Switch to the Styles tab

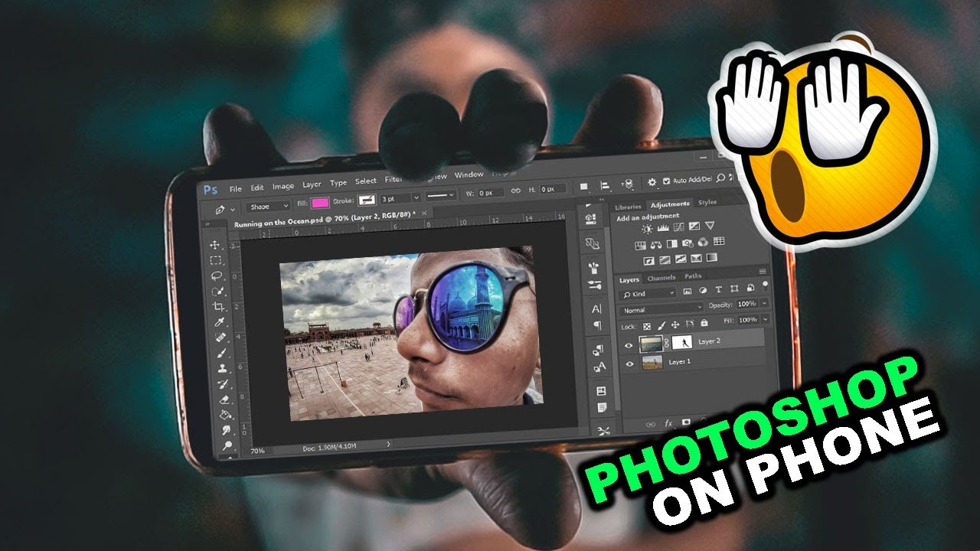tap(707, 202)
